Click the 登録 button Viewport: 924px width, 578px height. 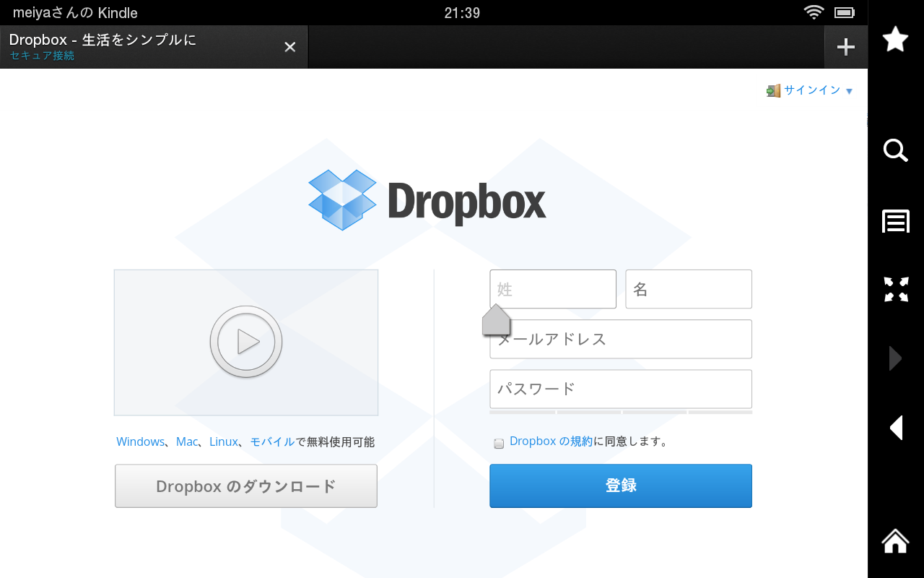point(621,486)
